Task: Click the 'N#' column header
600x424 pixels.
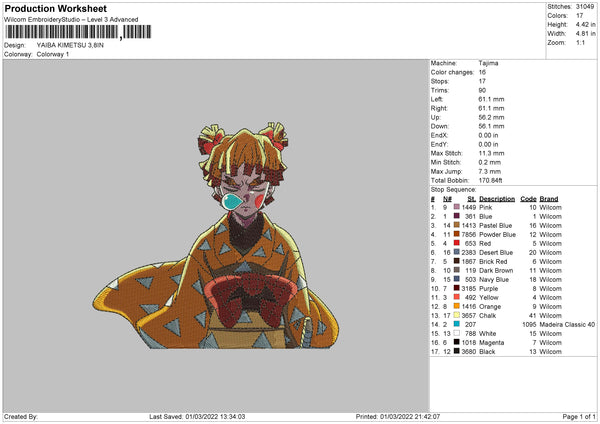Action: 447,199
